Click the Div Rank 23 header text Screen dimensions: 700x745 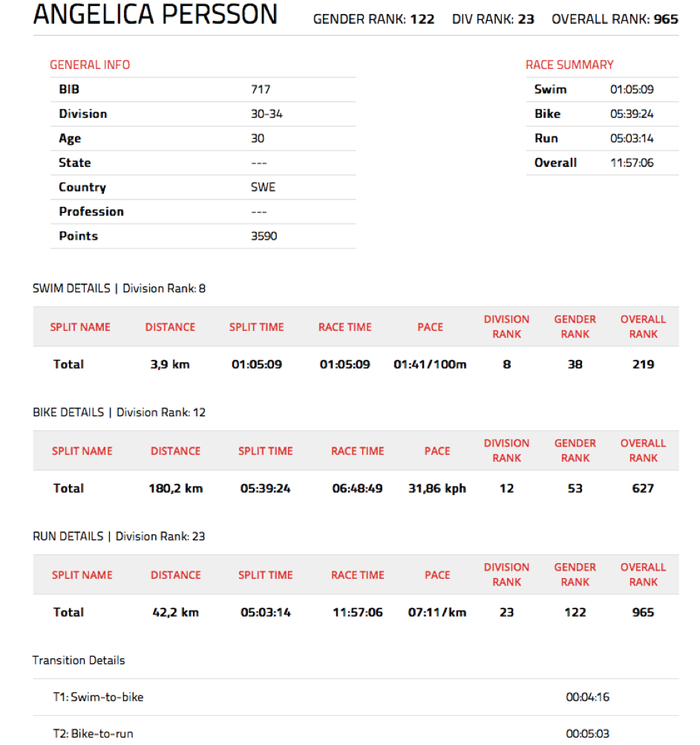tap(493, 19)
